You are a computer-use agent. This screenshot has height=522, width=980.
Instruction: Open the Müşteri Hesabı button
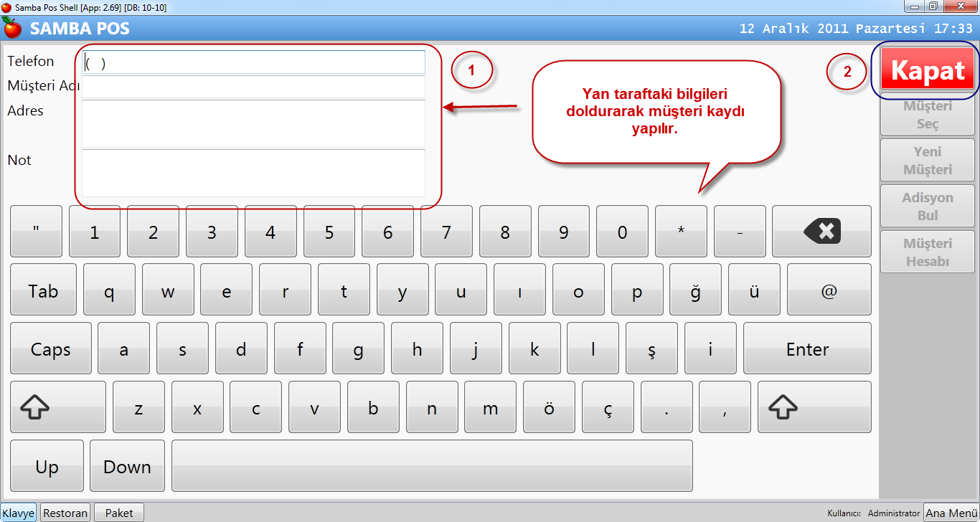(x=927, y=252)
